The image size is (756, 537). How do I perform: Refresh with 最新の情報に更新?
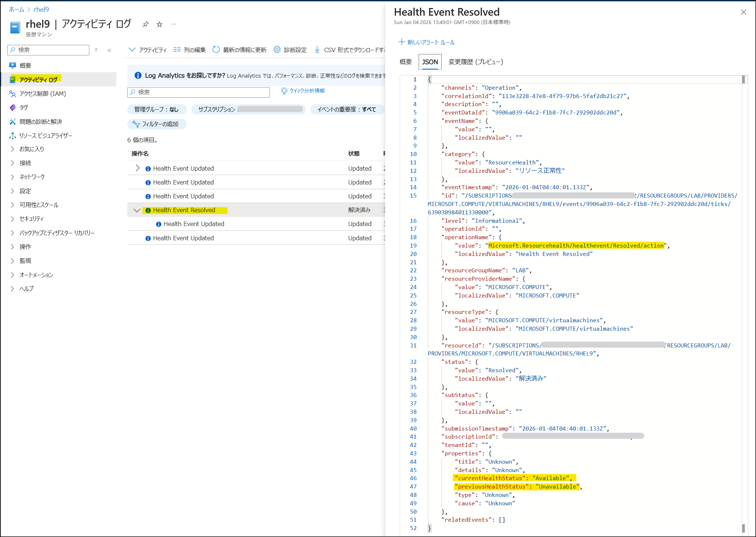click(x=240, y=50)
